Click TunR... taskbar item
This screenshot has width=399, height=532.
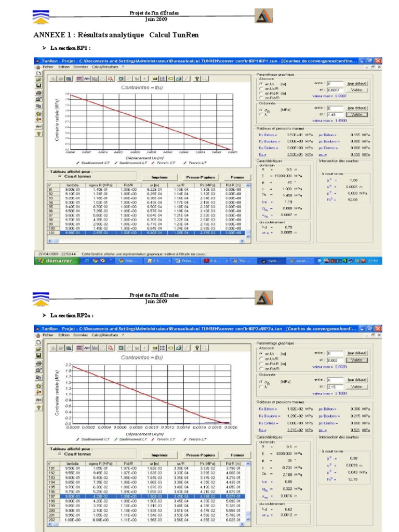[271, 261]
